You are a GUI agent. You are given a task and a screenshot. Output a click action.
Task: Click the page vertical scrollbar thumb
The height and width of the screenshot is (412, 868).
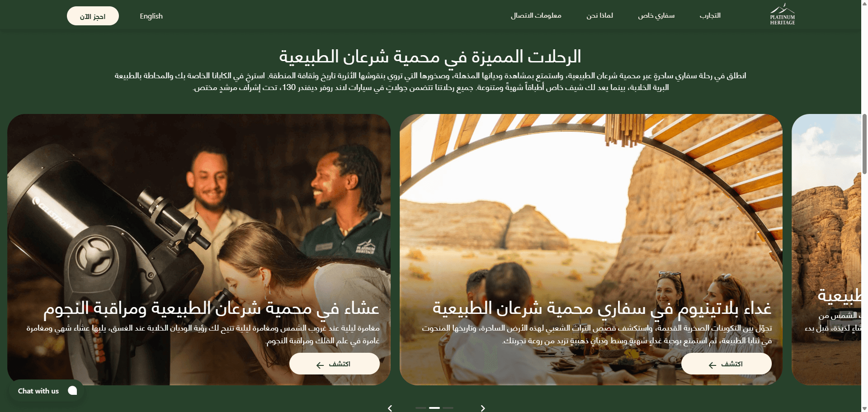tap(864, 144)
